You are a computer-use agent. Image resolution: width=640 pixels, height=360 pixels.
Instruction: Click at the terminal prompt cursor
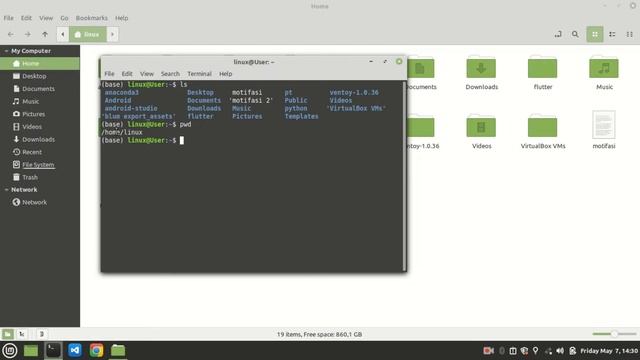(182, 140)
